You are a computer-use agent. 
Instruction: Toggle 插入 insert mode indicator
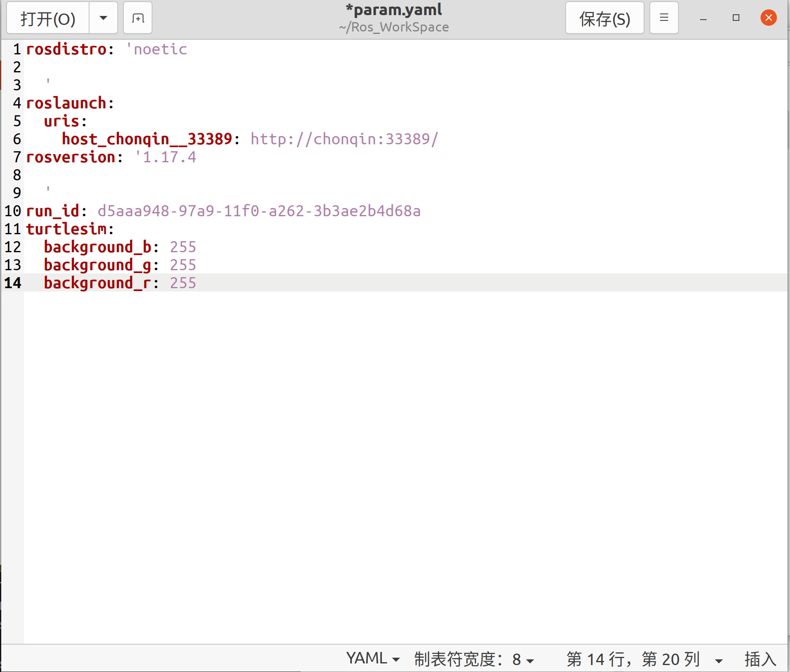[761, 658]
